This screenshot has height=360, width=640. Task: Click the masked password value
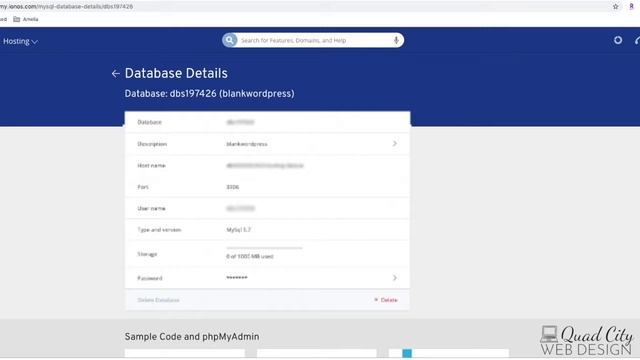(x=237, y=278)
